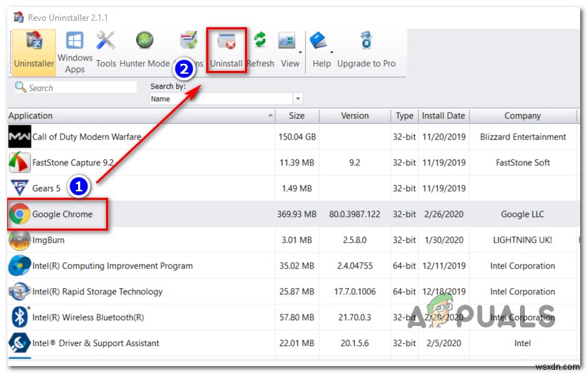Select the ImgBurn icon
Viewport: 588px width, 374px height.
pos(19,240)
